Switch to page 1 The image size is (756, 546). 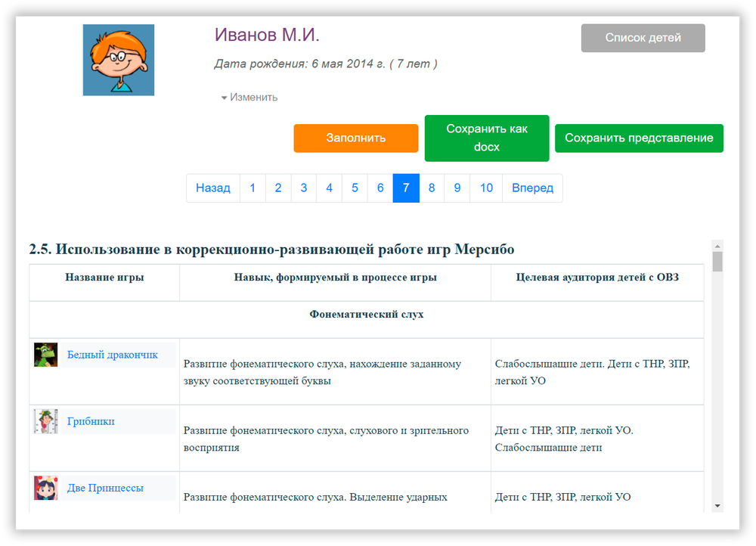(x=253, y=188)
